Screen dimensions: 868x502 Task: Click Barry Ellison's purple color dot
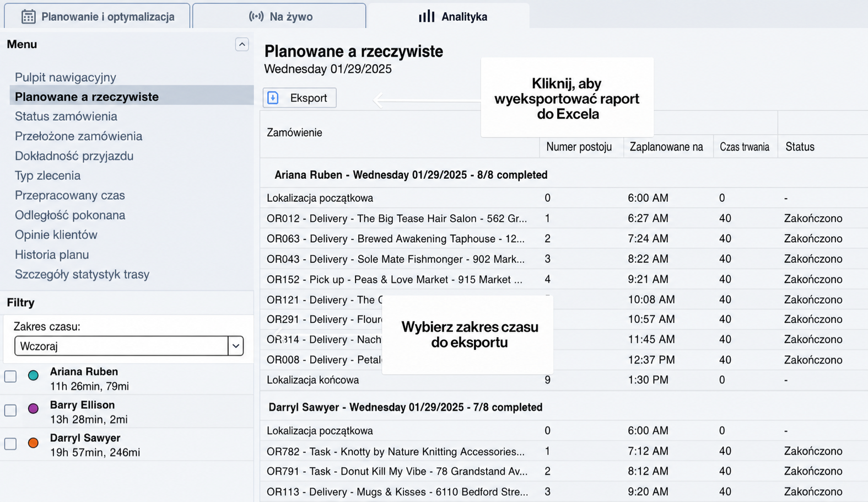pos(33,409)
